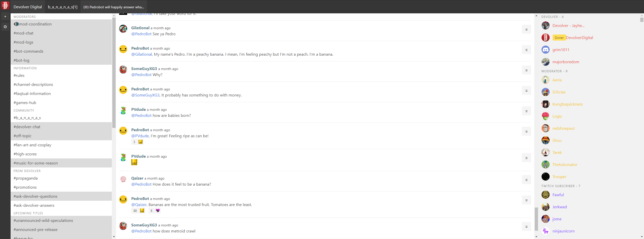Screen dimensions: 644x239
Task: Select the Devolver Digital server tab
Action: point(28,7)
